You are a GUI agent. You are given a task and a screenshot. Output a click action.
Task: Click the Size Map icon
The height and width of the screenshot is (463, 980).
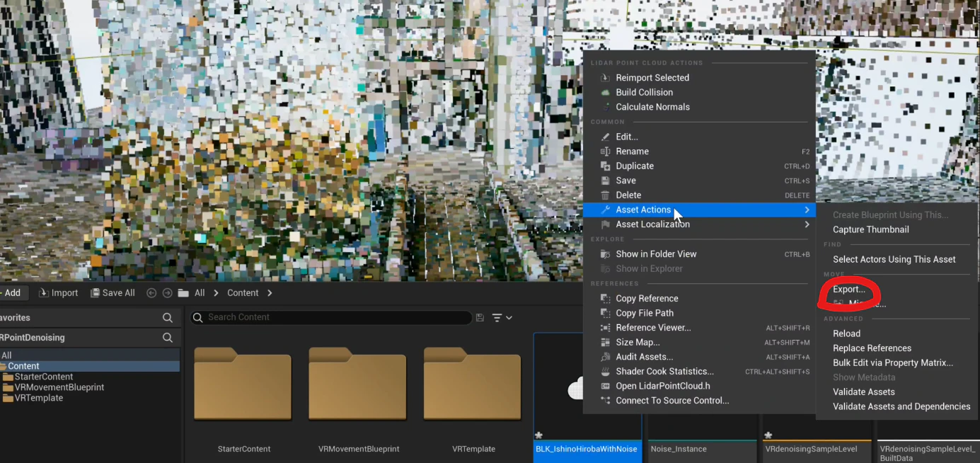tap(605, 343)
